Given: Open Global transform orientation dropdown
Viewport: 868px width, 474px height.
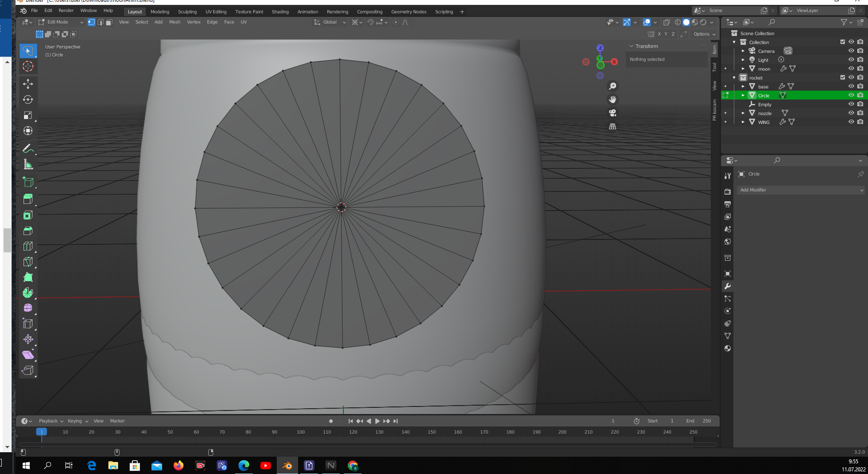Looking at the screenshot, I should (330, 22).
